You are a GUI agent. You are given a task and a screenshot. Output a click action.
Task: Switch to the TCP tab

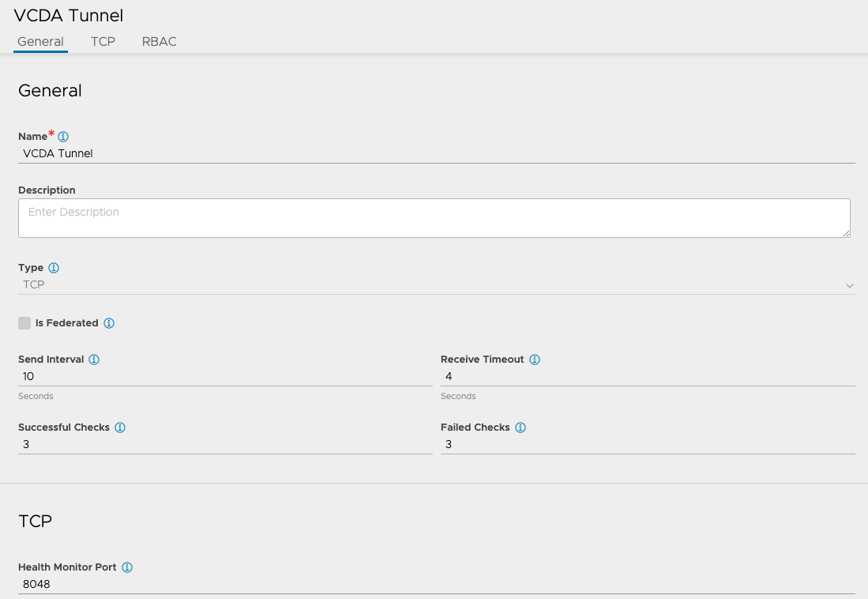(x=103, y=41)
